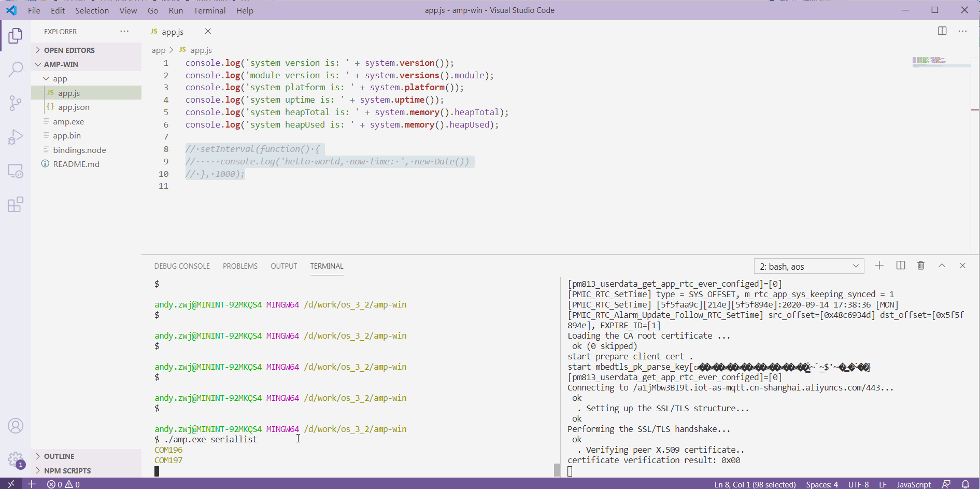Open the Remote Explorer view icon

click(x=16, y=171)
